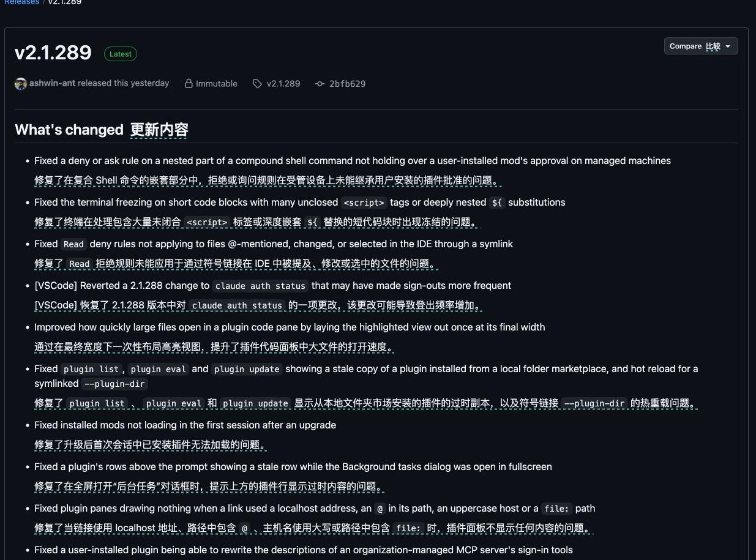Click the text 'released this yesterday'

(x=123, y=83)
